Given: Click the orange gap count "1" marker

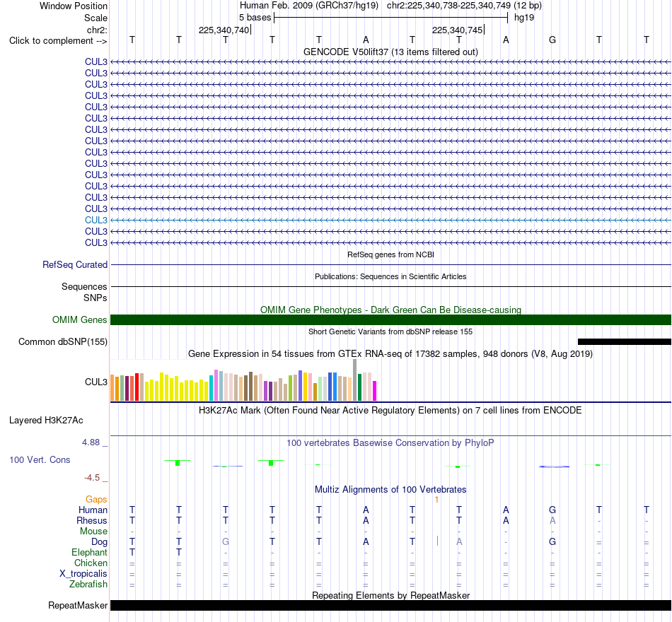Looking at the screenshot, I should tap(436, 500).
